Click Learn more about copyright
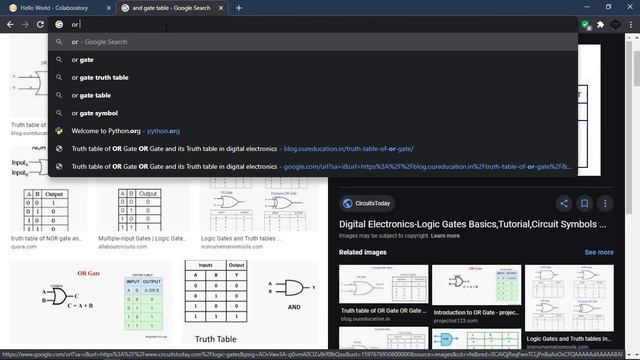Viewport: 640px width, 360px height. 445,236
